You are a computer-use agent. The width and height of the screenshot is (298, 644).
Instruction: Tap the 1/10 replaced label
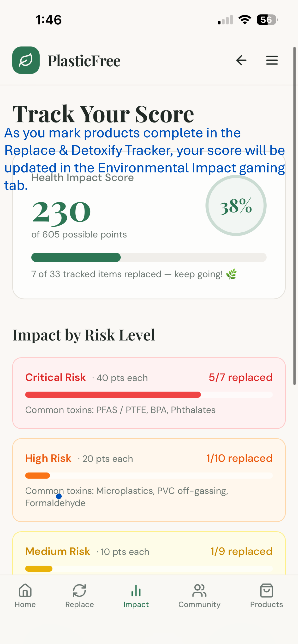tap(239, 458)
